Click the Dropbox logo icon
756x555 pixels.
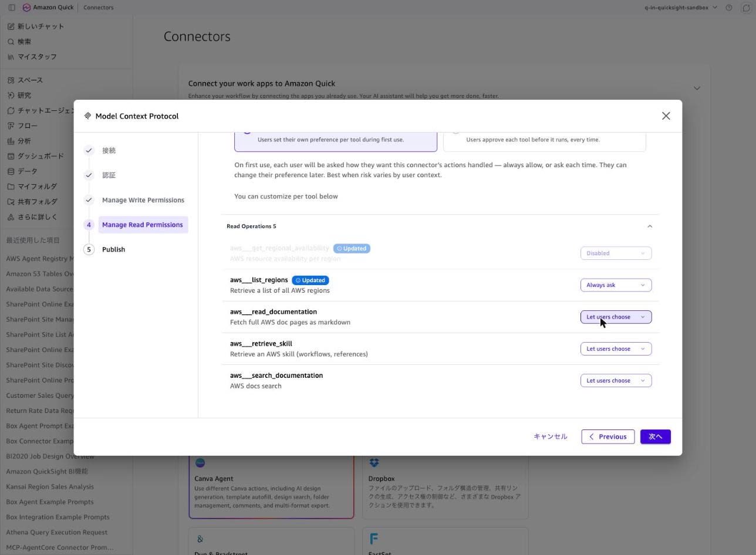374,463
